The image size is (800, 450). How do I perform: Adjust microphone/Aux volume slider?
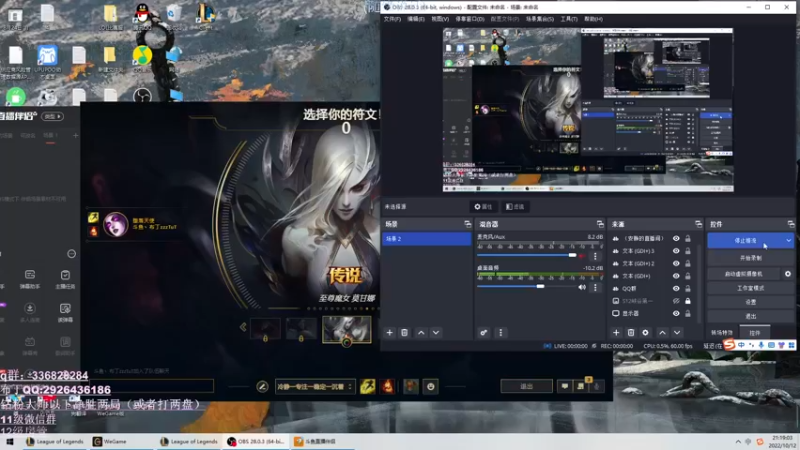click(527, 255)
